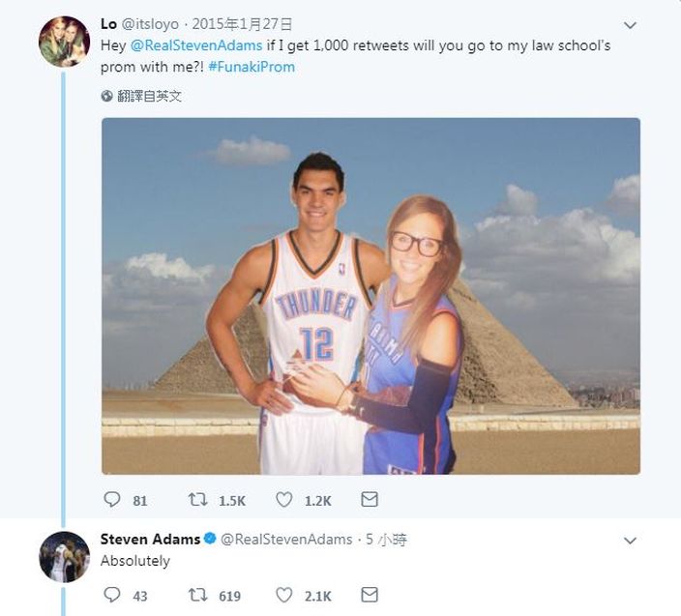
Task: Like Lo's tweet with heart icon
Action: 284,500
